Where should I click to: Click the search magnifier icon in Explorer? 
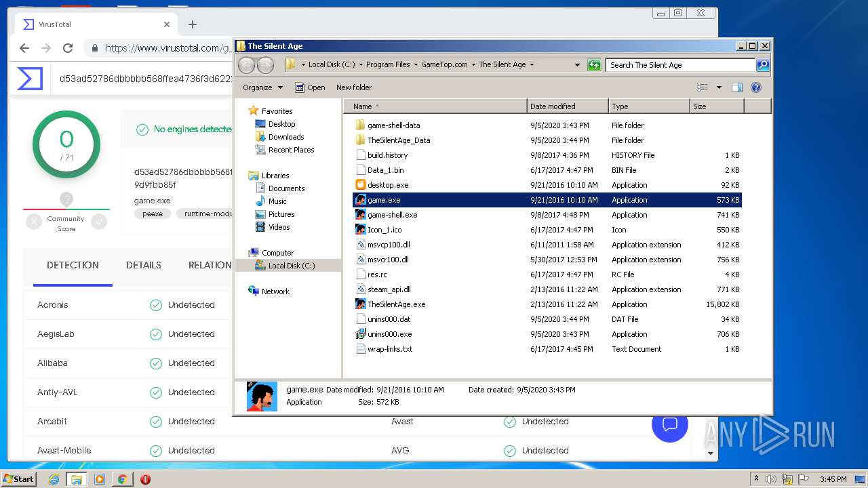click(x=763, y=65)
